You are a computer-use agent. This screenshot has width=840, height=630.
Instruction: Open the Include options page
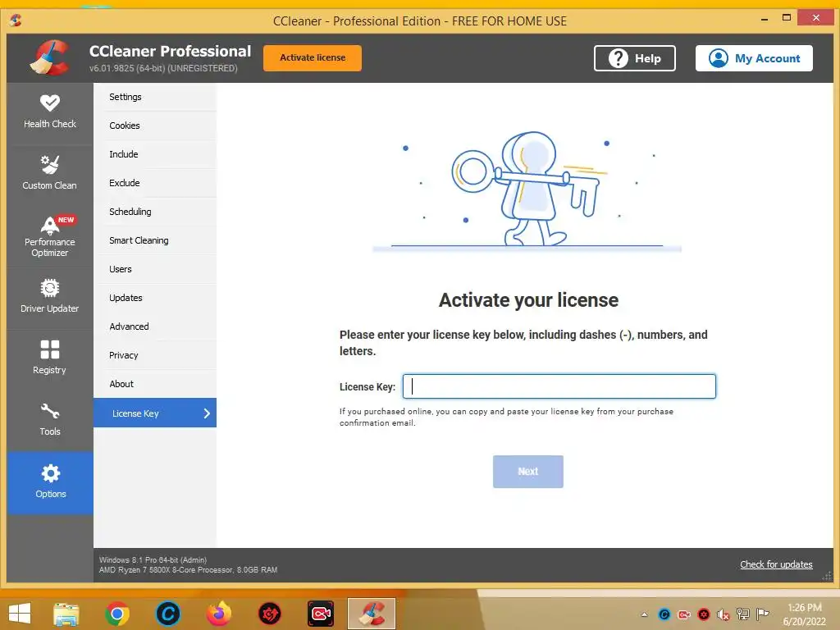tap(155, 154)
